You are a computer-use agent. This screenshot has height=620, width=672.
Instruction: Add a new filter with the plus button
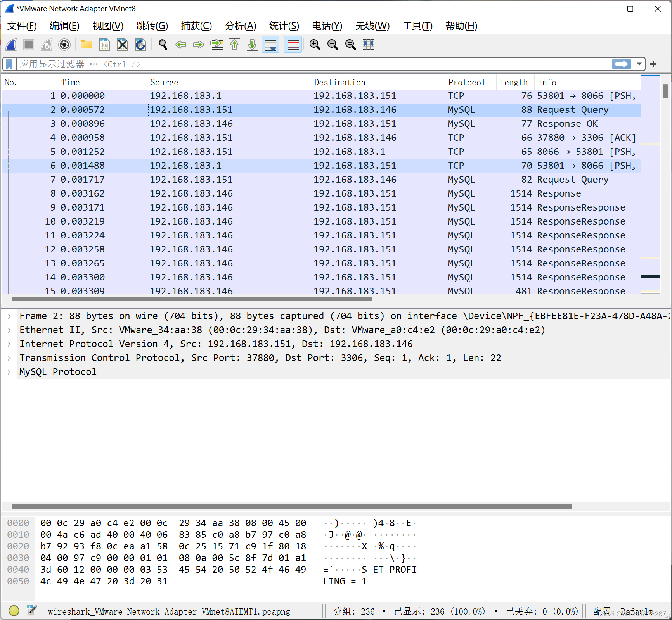pyautogui.click(x=653, y=64)
